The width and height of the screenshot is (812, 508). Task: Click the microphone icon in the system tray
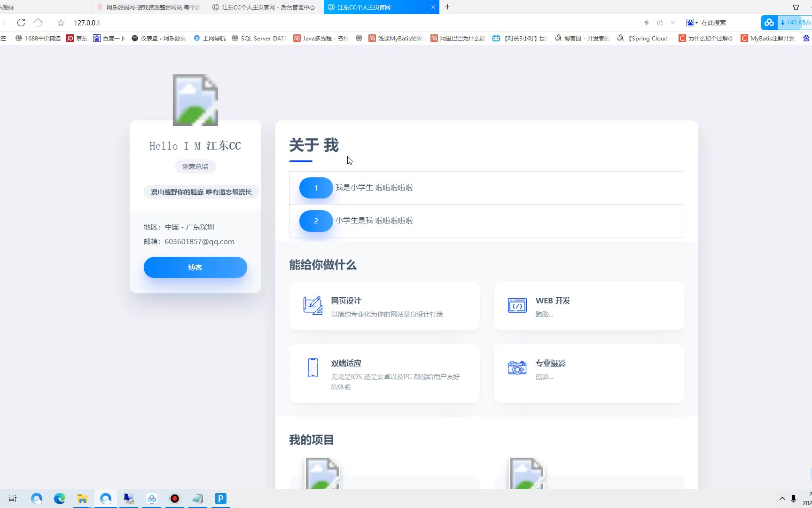[794, 499]
